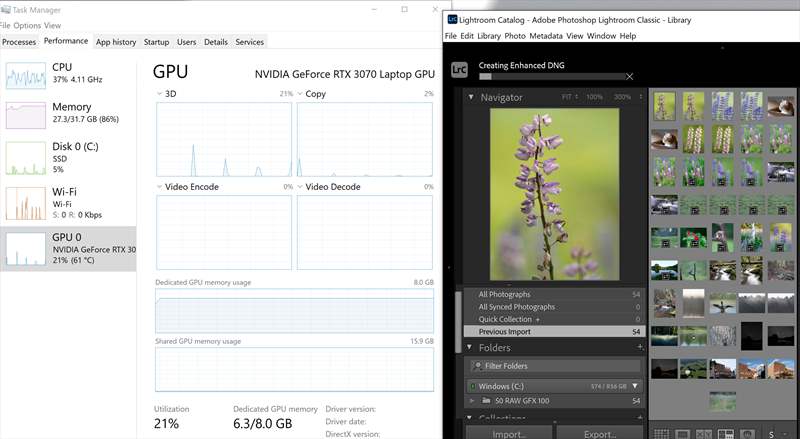This screenshot has width=800, height=439.
Task: Click the Task Manager title bar icon
Action: (x=6, y=10)
